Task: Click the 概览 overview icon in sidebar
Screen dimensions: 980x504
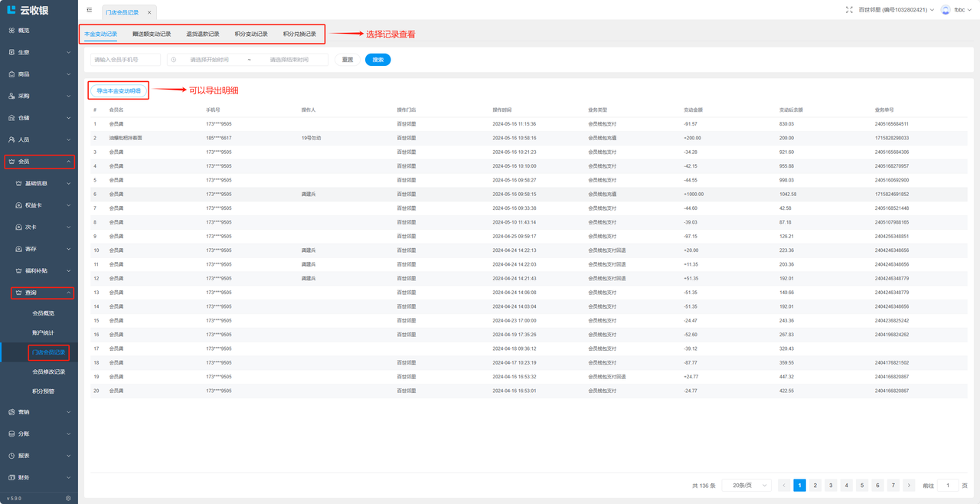Action: [11, 31]
